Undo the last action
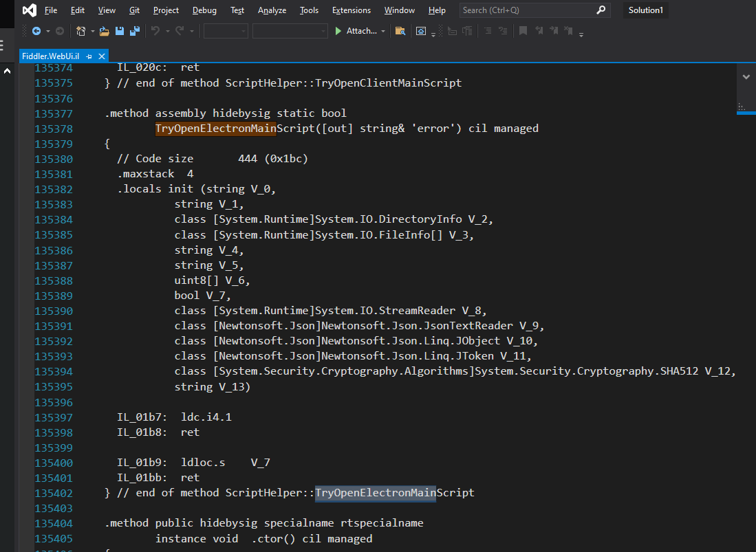This screenshot has width=756, height=552. [155, 32]
